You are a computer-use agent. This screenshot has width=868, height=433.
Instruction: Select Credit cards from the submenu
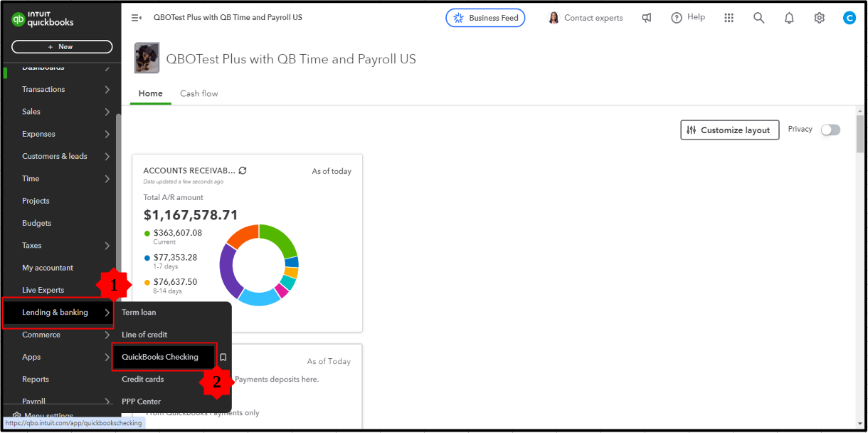click(142, 379)
